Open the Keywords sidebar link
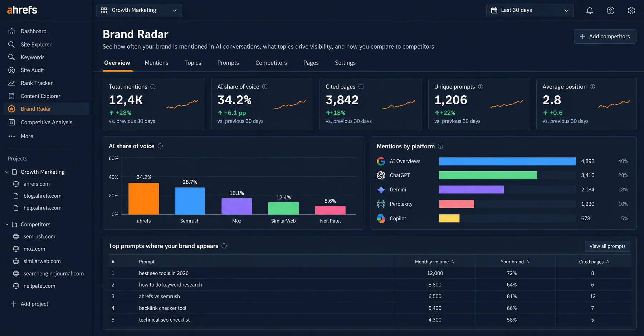The width and height of the screenshot is (644, 336). pos(33,57)
